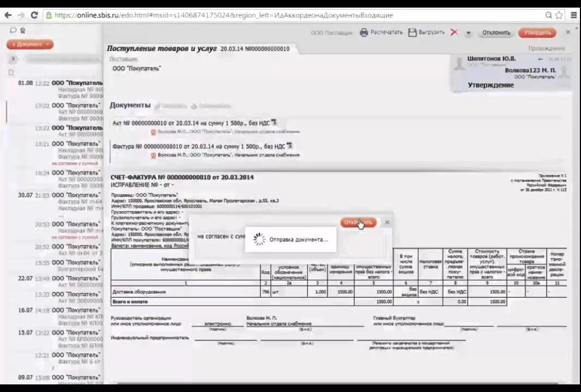Click the magnifier icon in the address bar
Viewport: 581px width, 392px height.
pos(549,15)
